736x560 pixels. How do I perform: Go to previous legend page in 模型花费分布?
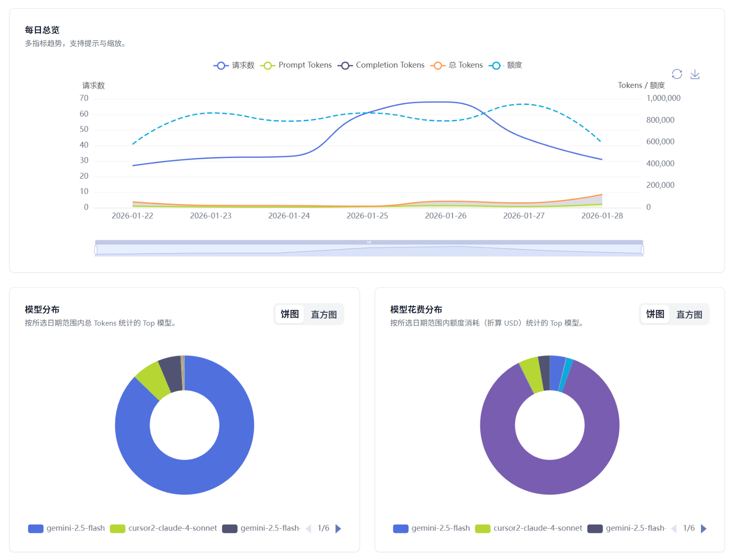[674, 528]
